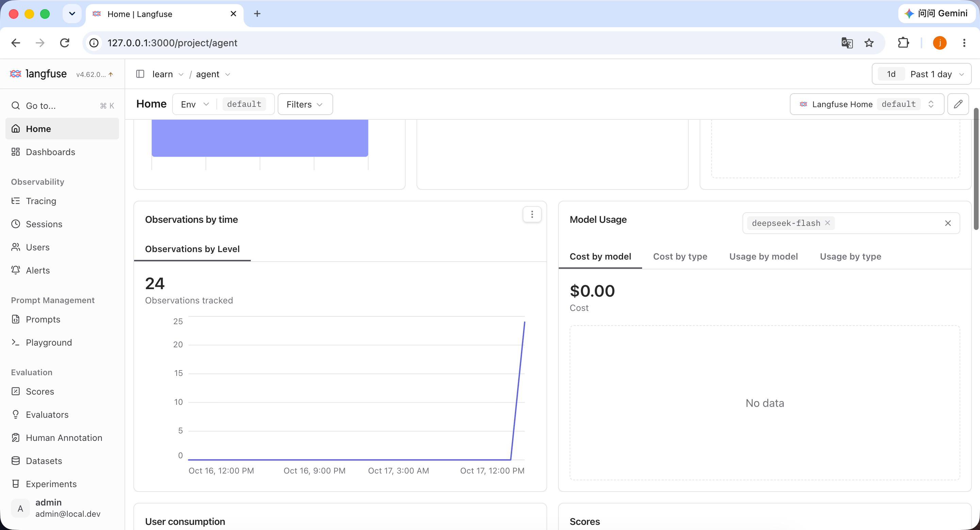Open the Langfuse Home dashboard selector

(x=867, y=104)
